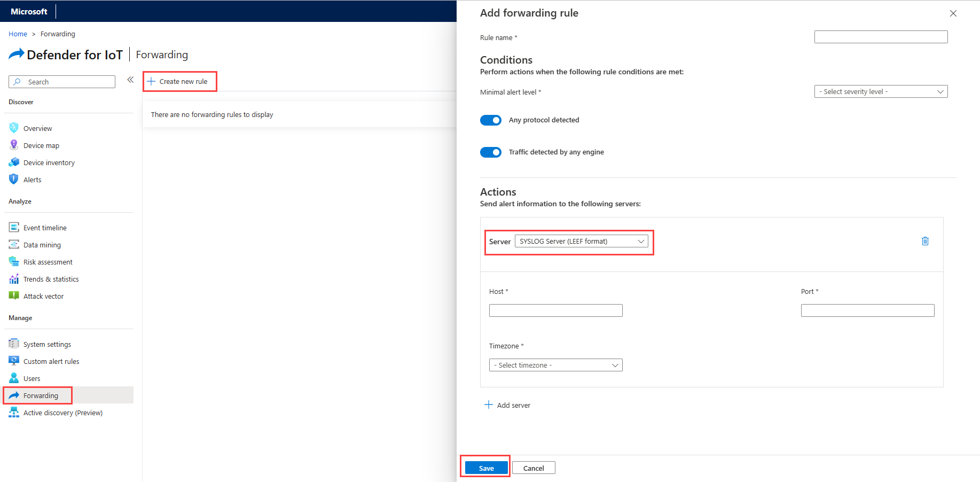
Task: Open Device inventory via its cube icon
Action: tap(14, 162)
